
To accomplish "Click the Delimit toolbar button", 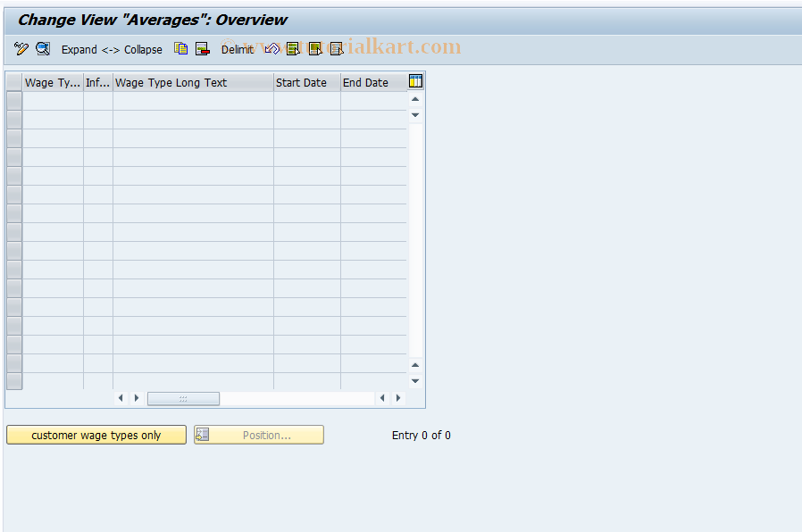I will point(238,50).
